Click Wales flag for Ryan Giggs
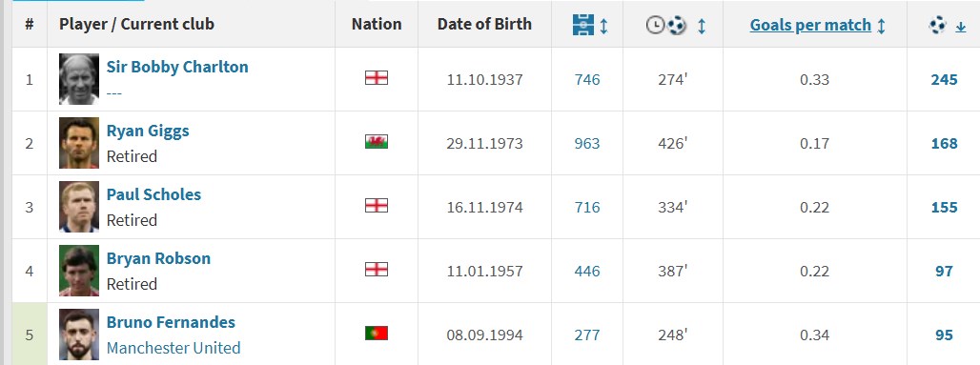This screenshot has width=980, height=365. 377,142
